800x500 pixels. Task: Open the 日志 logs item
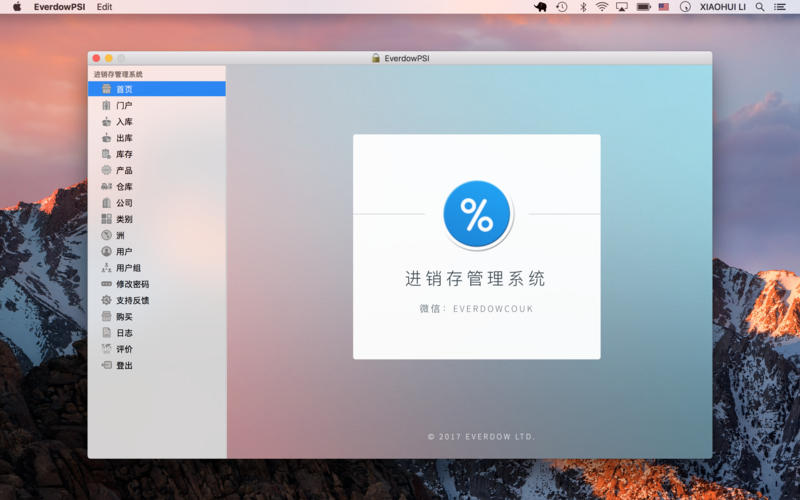pyautogui.click(x=123, y=333)
